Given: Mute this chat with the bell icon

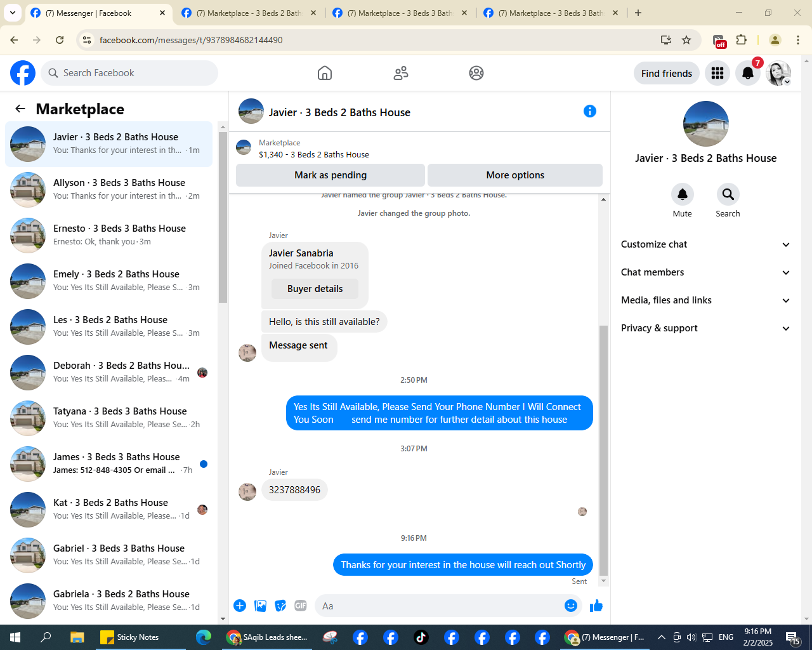Looking at the screenshot, I should 683,194.
